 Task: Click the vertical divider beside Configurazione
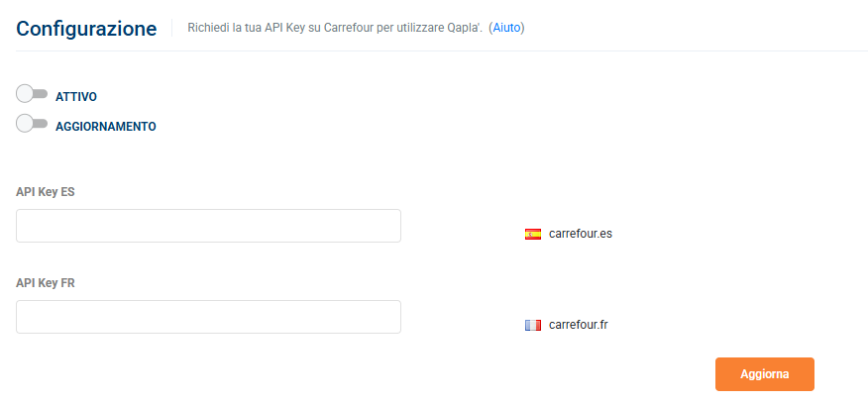tap(171, 28)
